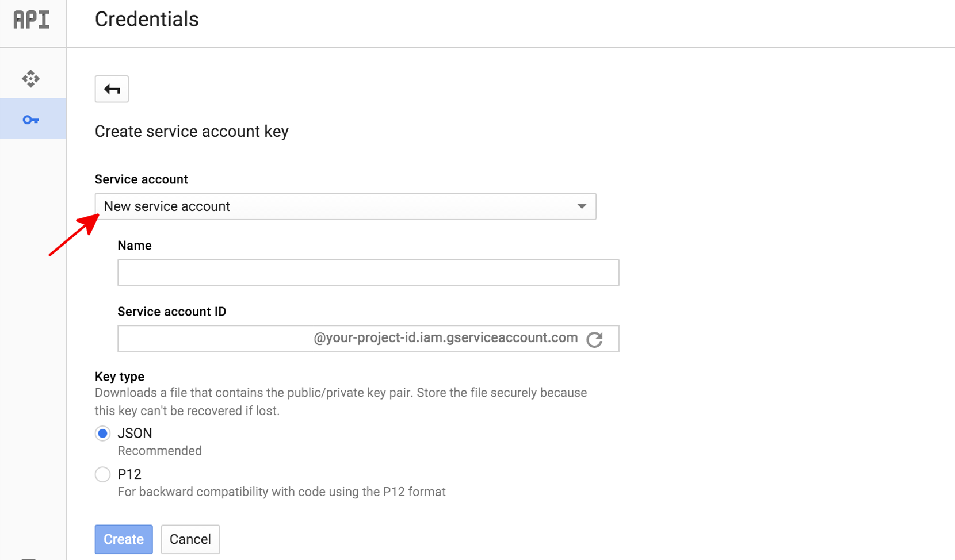Regenerate the project ID using the circular arrow icon
This screenshot has width=955, height=560.
[x=595, y=339]
